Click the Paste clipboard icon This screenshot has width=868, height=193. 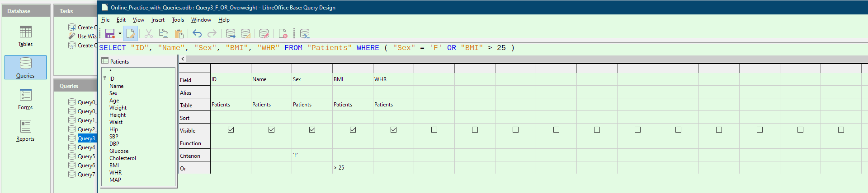(179, 34)
